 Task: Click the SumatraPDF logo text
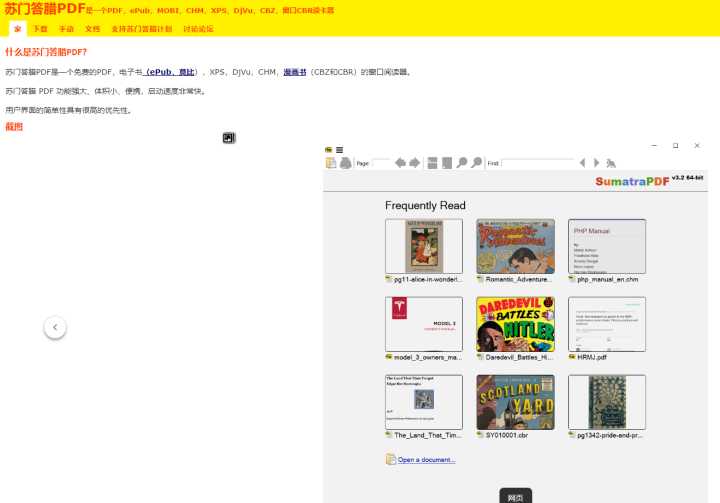pos(632,181)
